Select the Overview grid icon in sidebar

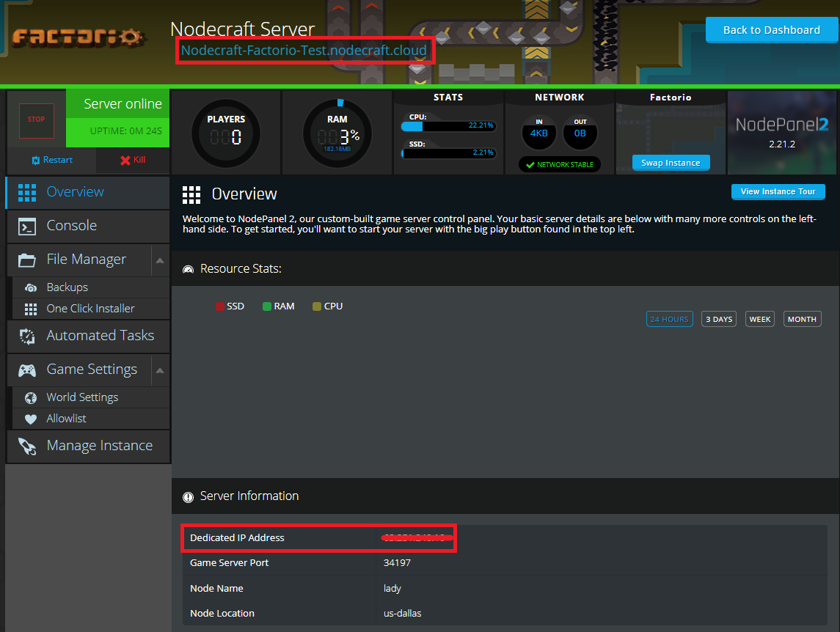point(27,192)
